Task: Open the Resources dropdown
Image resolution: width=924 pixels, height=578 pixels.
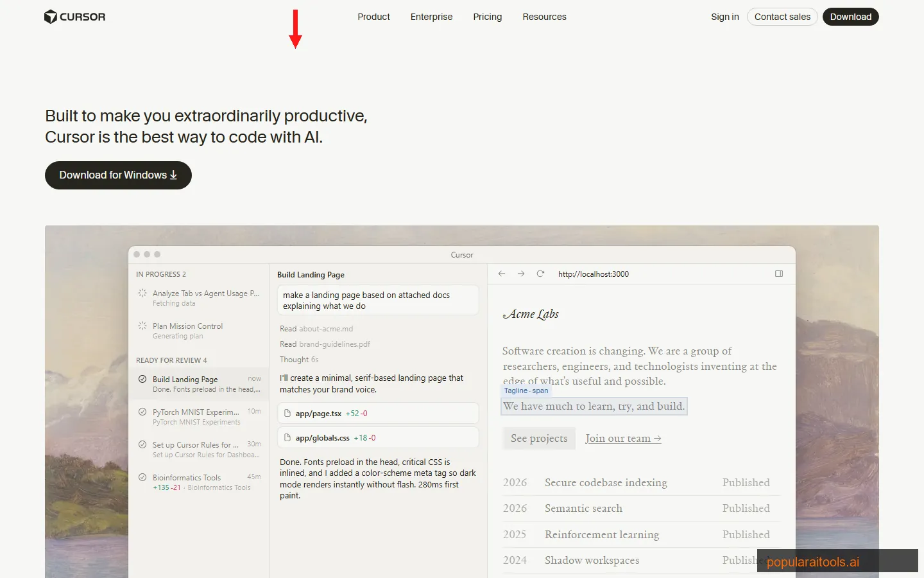Action: tap(544, 17)
